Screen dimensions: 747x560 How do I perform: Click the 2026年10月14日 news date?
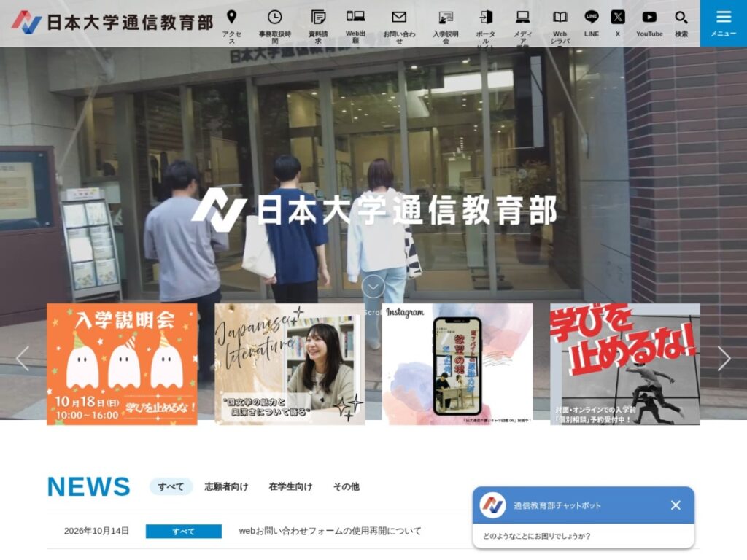tap(96, 531)
